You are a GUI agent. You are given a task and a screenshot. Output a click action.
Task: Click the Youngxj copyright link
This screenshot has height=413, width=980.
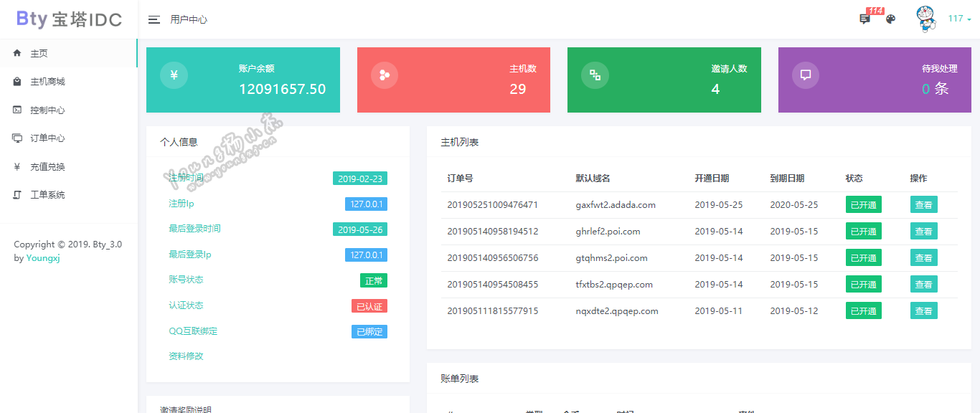[x=43, y=258]
